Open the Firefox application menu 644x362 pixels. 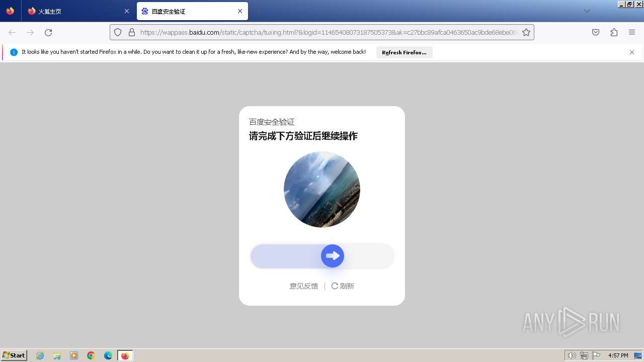[x=632, y=32]
